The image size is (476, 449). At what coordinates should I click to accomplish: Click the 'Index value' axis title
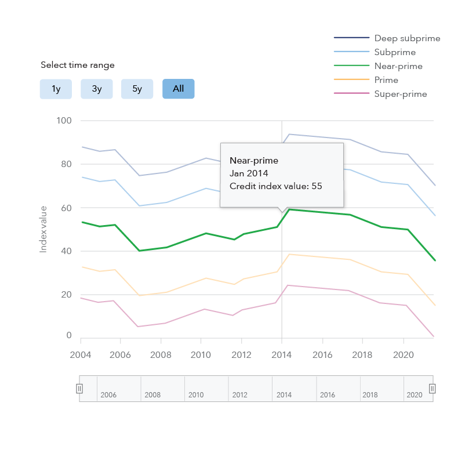43,229
